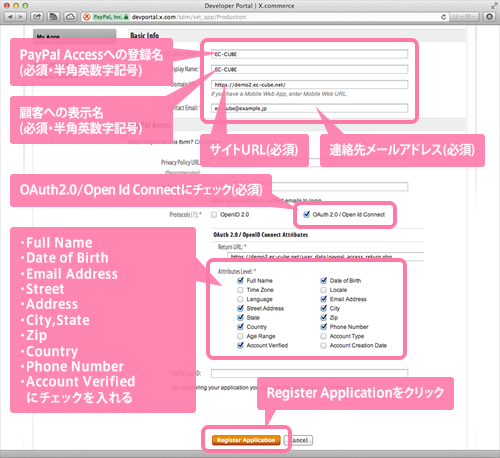Enable the Time Zone attribute

240,290
